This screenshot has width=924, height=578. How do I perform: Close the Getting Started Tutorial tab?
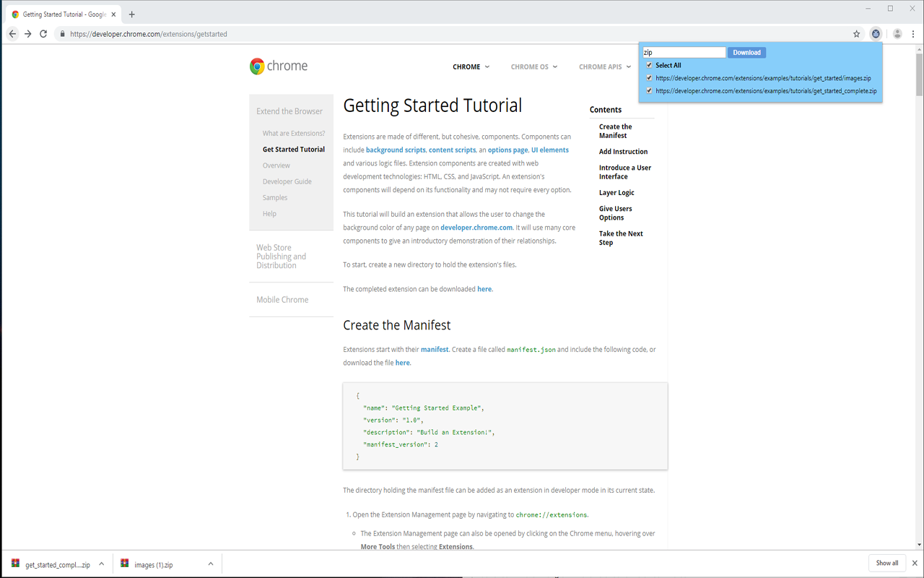click(x=113, y=14)
